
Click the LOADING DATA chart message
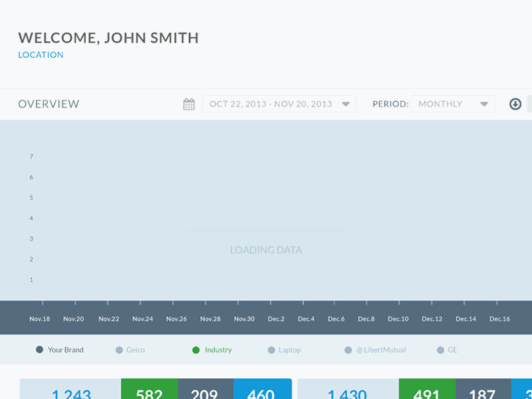point(266,250)
